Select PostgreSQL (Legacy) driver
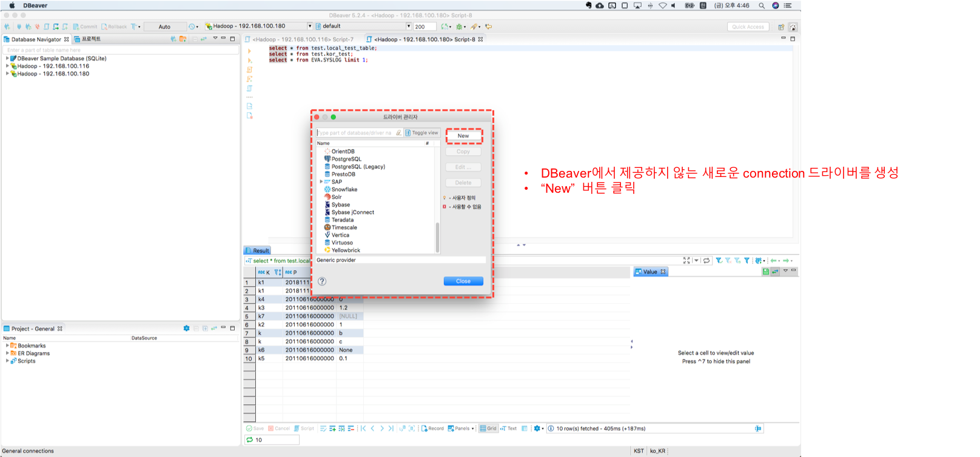 [x=358, y=167]
